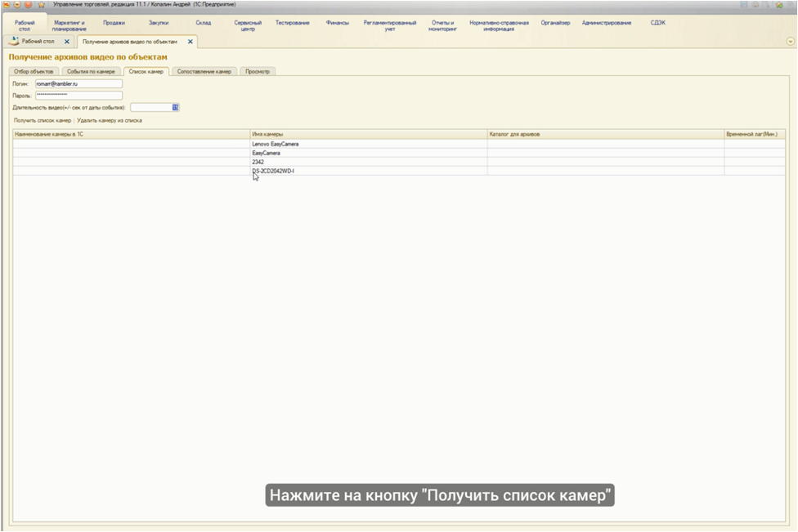
Task: Close the Рабочий стол tab
Action: pos(67,42)
